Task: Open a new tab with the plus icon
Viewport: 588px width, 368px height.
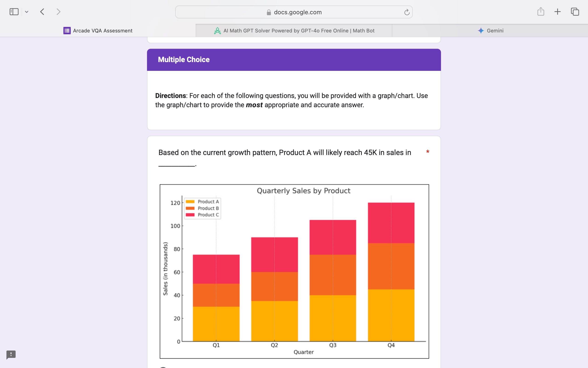Action: coord(558,12)
